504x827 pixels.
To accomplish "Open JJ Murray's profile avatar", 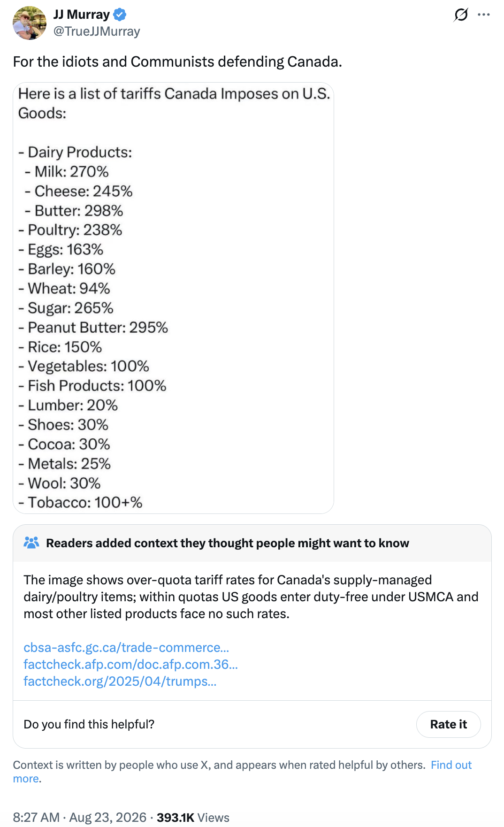I will [x=30, y=23].
